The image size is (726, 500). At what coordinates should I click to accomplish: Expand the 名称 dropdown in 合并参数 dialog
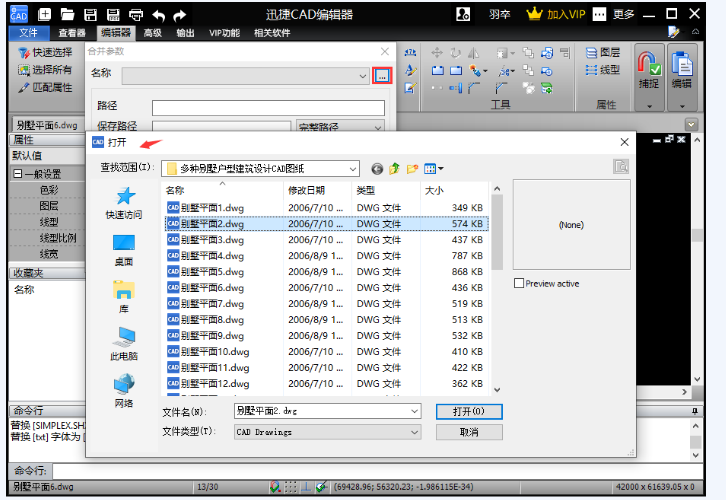(x=363, y=76)
